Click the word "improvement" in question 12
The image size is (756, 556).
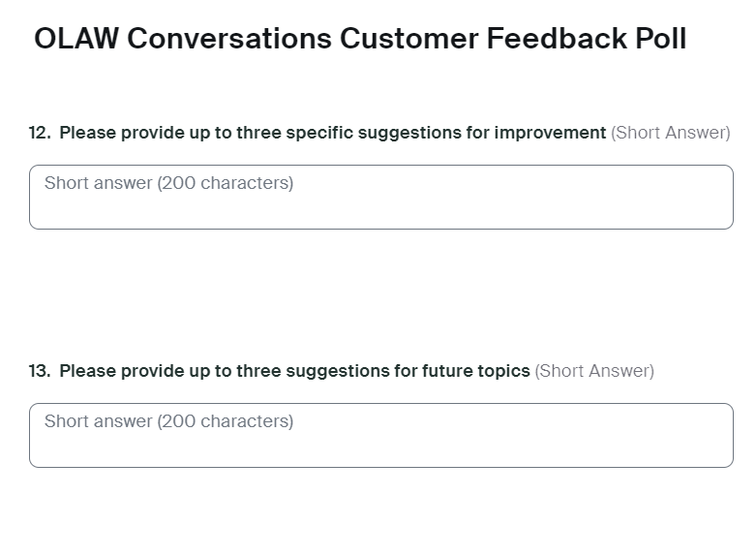pos(550,133)
